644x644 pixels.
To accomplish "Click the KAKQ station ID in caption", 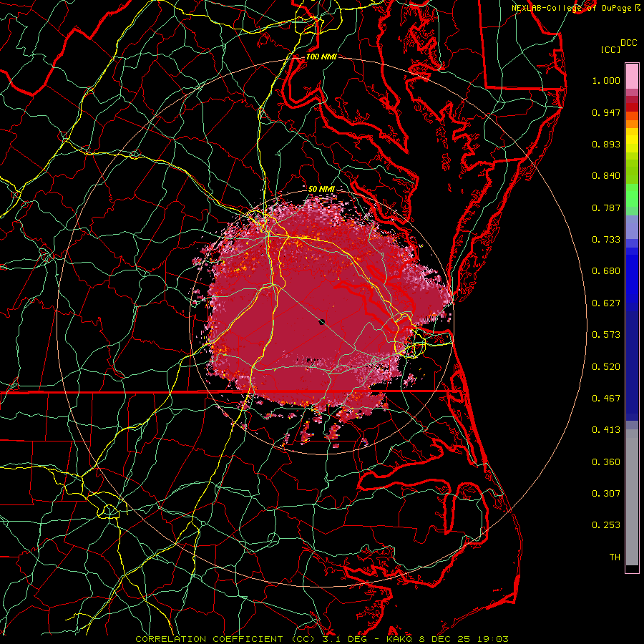I will [x=401, y=639].
